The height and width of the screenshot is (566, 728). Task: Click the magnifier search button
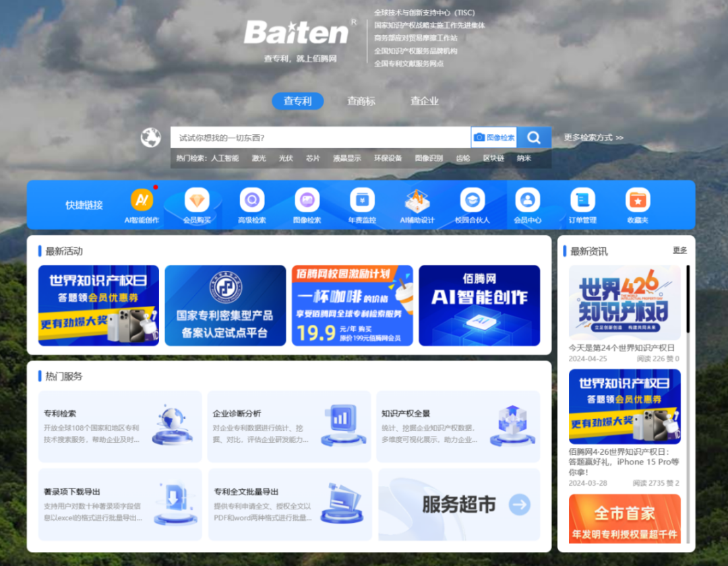pos(534,137)
